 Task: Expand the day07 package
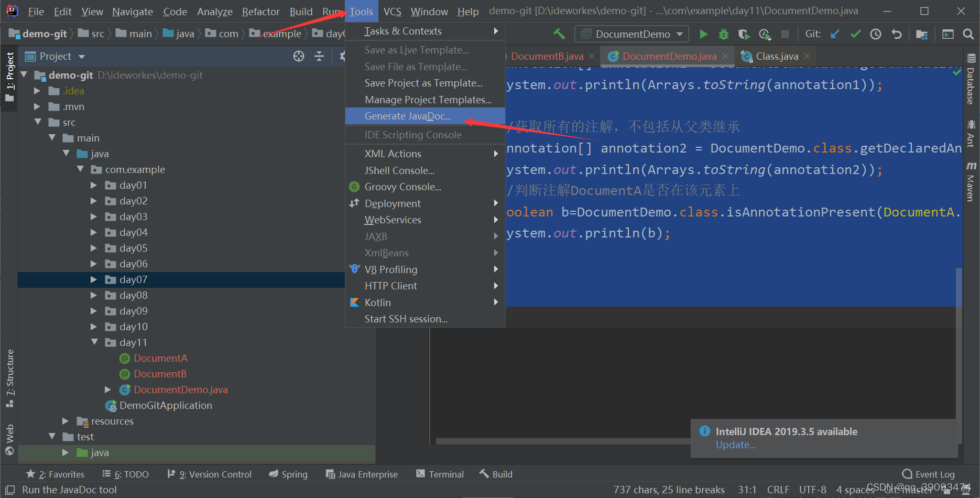(94, 279)
